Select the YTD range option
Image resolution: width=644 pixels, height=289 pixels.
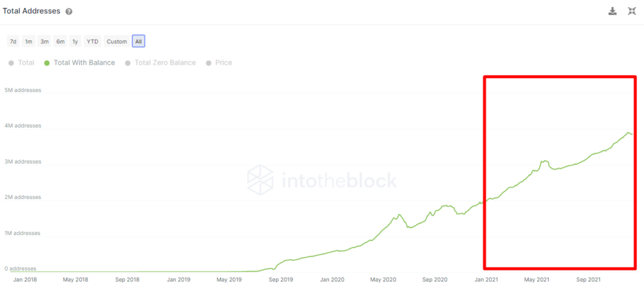point(92,42)
